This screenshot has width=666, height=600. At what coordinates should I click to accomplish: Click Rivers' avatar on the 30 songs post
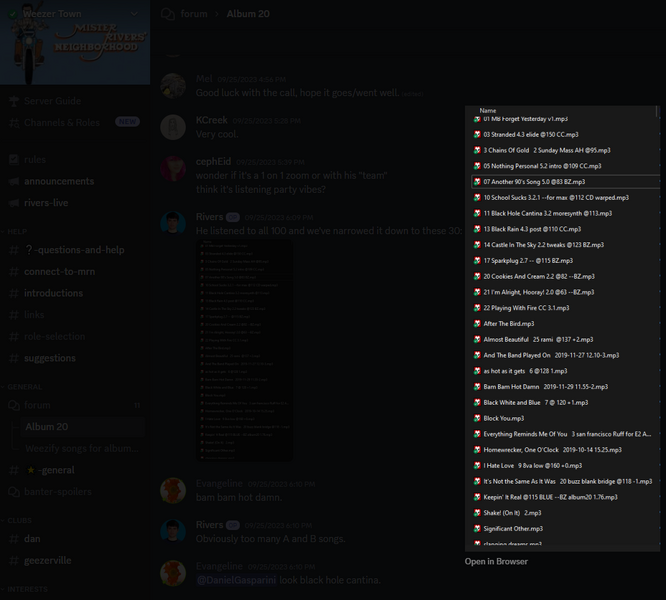click(x=173, y=223)
